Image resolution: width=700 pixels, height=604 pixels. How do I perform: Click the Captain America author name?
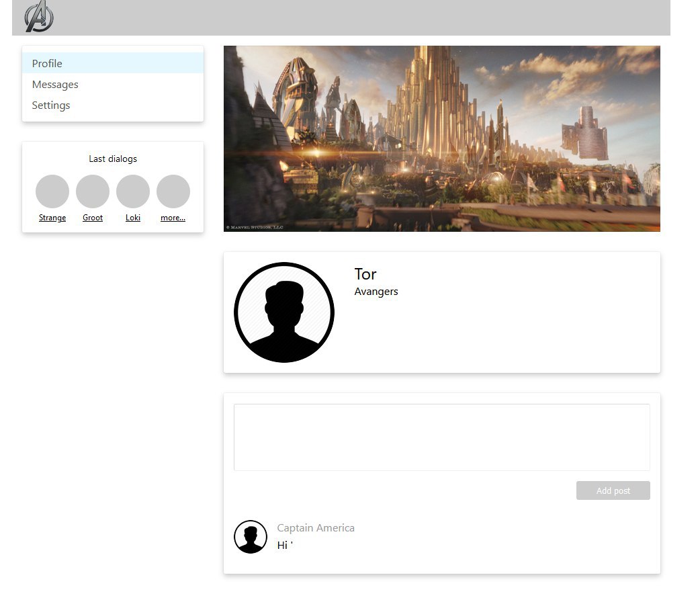[x=316, y=527]
